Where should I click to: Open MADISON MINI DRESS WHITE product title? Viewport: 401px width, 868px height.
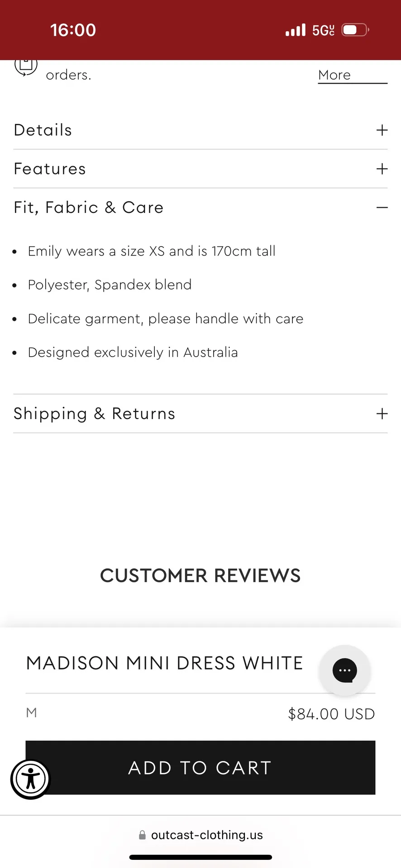coord(164,663)
